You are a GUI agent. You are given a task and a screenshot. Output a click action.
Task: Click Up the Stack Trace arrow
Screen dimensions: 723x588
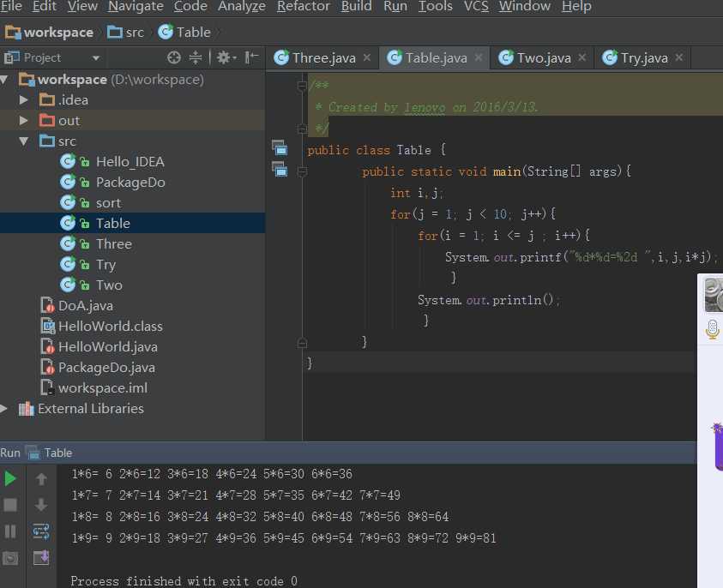[x=41, y=479]
